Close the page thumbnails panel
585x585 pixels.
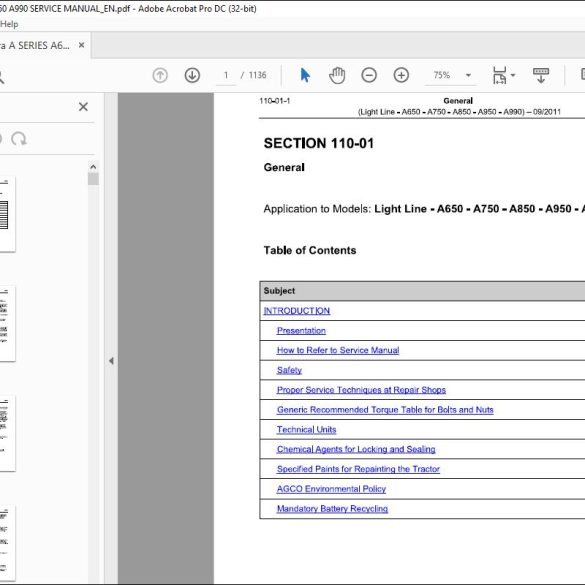[x=83, y=107]
